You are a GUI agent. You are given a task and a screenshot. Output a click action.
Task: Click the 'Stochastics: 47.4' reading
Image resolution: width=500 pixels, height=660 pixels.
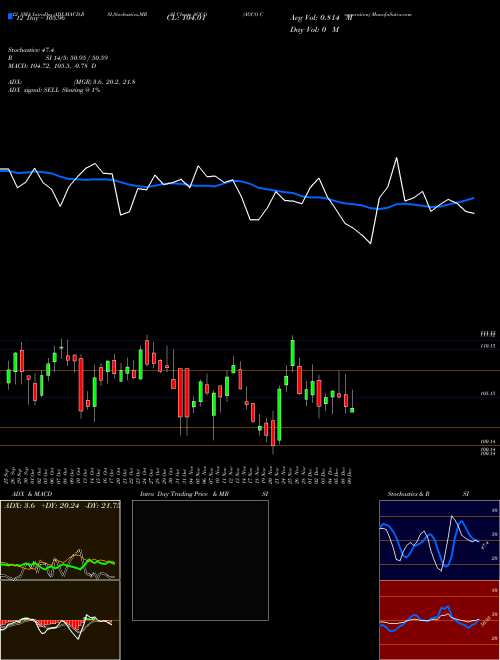click(x=31, y=50)
